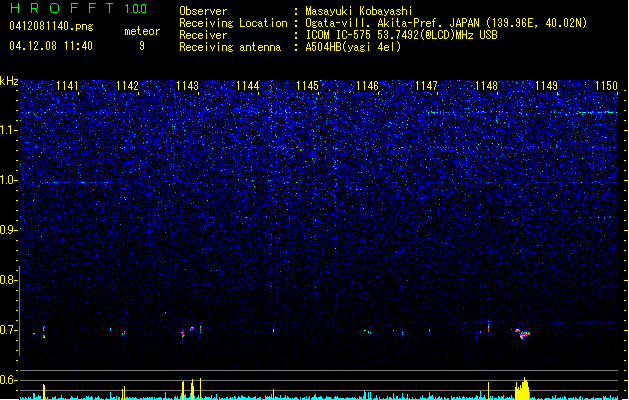Click the meteor count label
The width and height of the screenshot is (629, 400).
click(x=142, y=31)
